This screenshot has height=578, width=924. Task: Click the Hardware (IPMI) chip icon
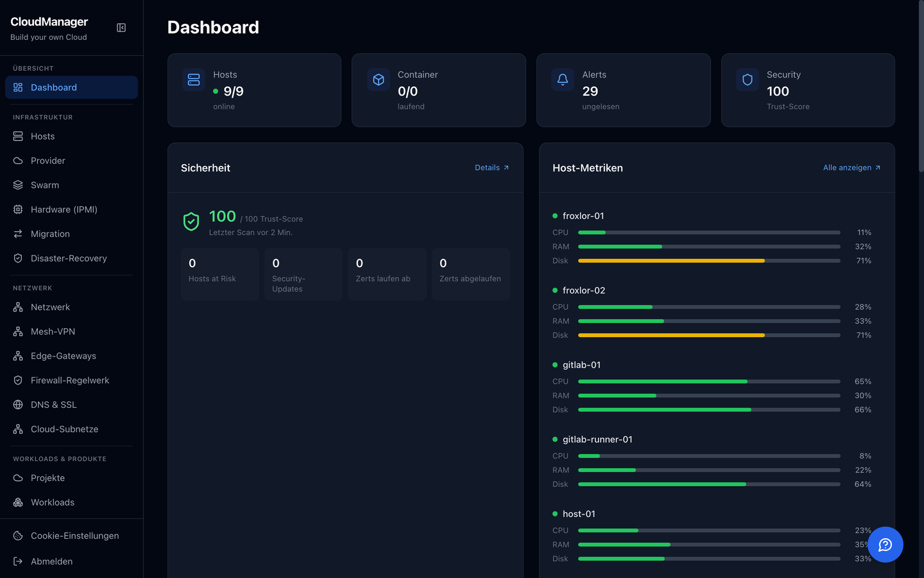click(18, 209)
